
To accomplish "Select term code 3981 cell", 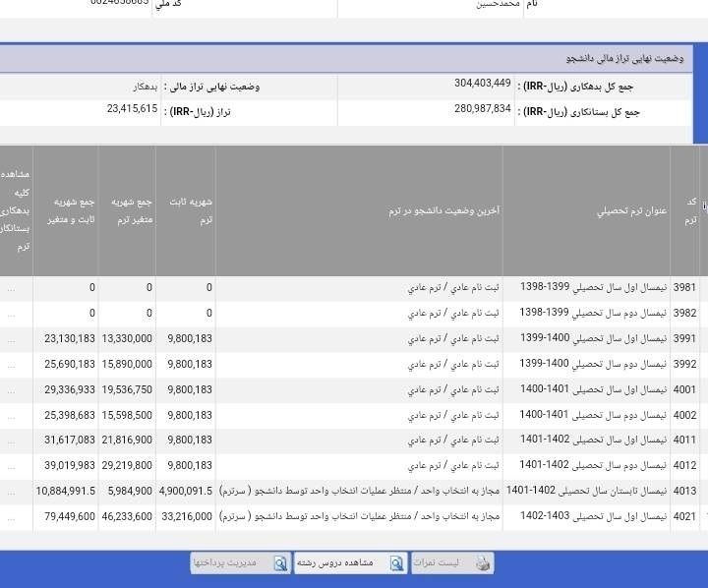I will (684, 287).
